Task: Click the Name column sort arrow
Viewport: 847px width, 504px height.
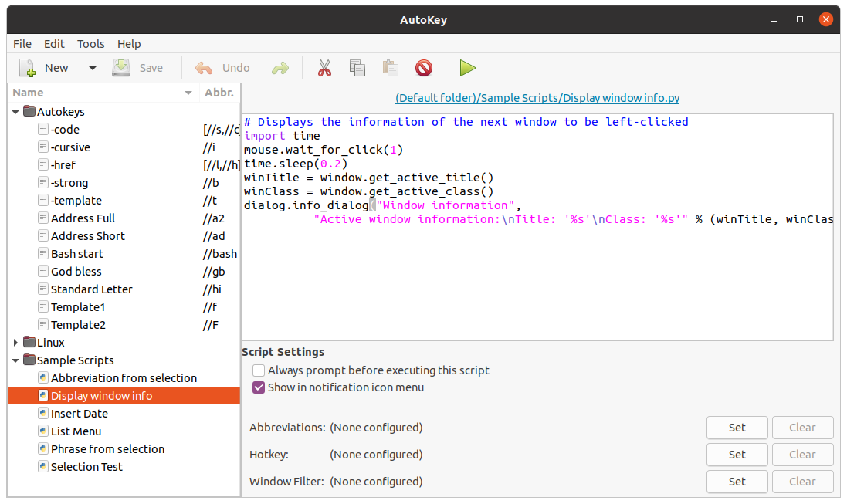Action: (x=188, y=92)
